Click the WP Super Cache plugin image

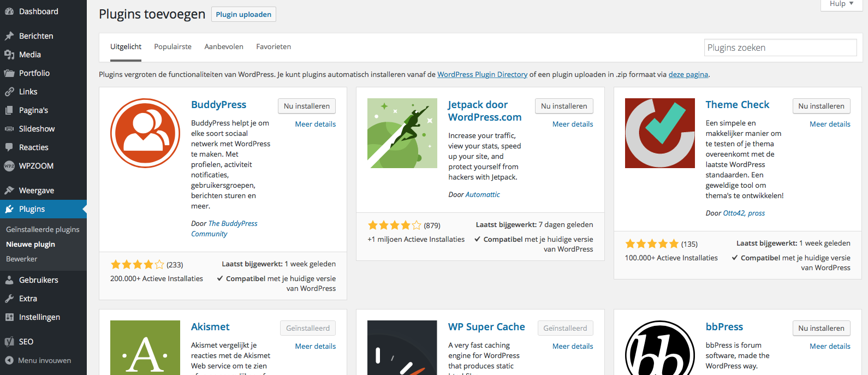pyautogui.click(x=402, y=348)
